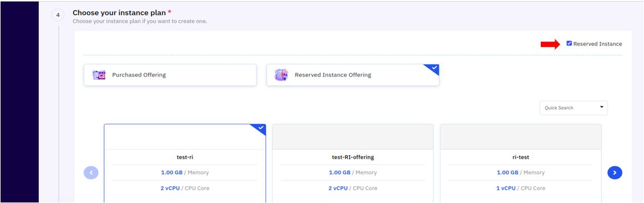Uncheck the Reserved Instance checkbox

click(x=569, y=43)
